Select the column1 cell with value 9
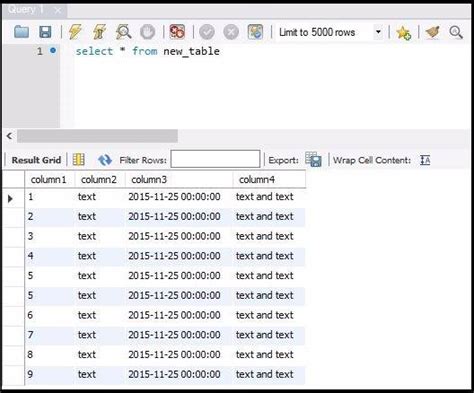474x393 pixels. 50,374
